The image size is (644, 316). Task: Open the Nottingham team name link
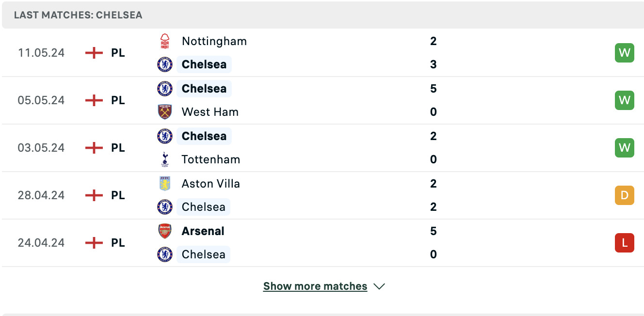click(x=214, y=41)
